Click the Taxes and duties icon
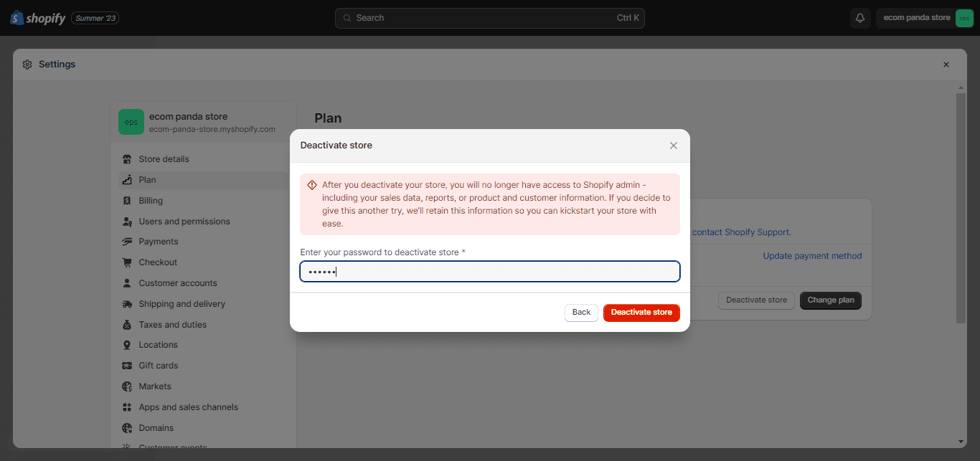 click(127, 324)
